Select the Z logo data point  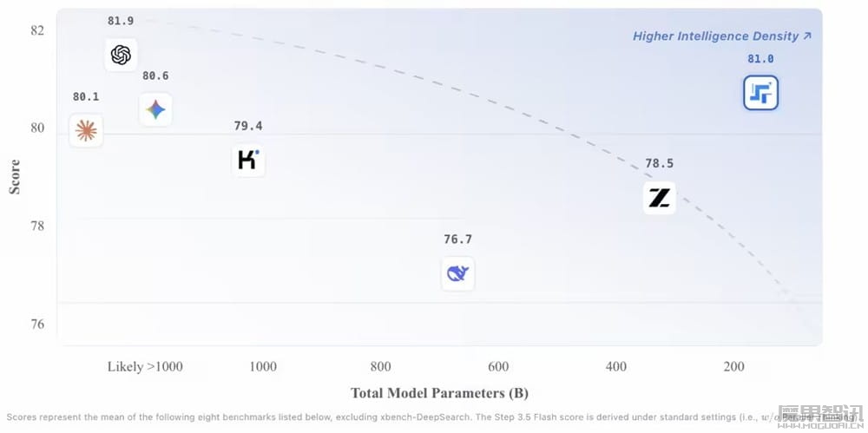point(660,198)
